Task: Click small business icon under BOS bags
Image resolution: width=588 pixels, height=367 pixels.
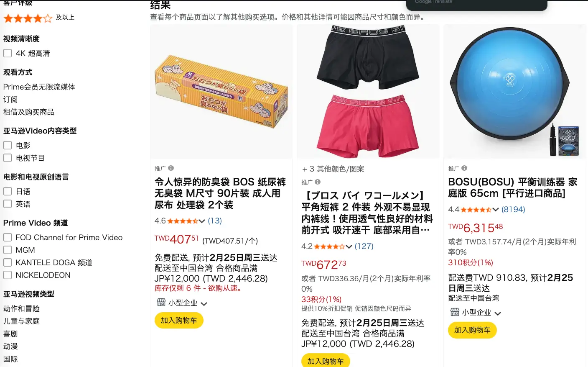Action: 161,302
